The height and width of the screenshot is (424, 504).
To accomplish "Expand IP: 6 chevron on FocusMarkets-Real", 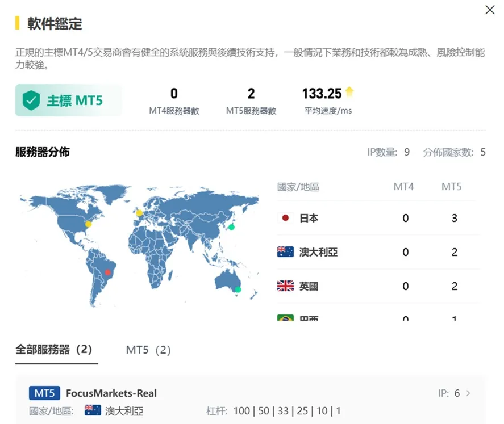I will 468,393.
